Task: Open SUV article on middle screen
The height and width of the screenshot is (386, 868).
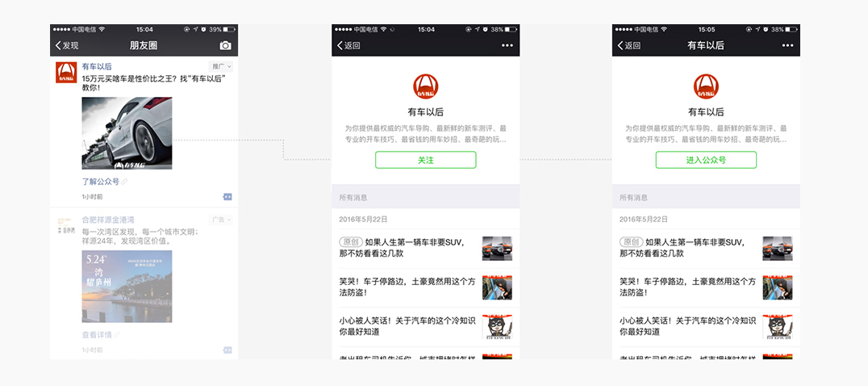Action: point(425,248)
